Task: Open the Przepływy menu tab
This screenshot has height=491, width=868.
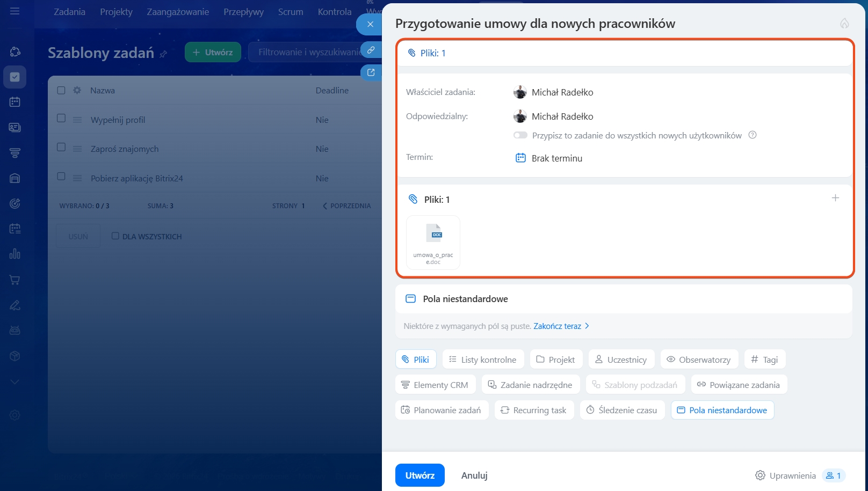Action: [x=243, y=12]
